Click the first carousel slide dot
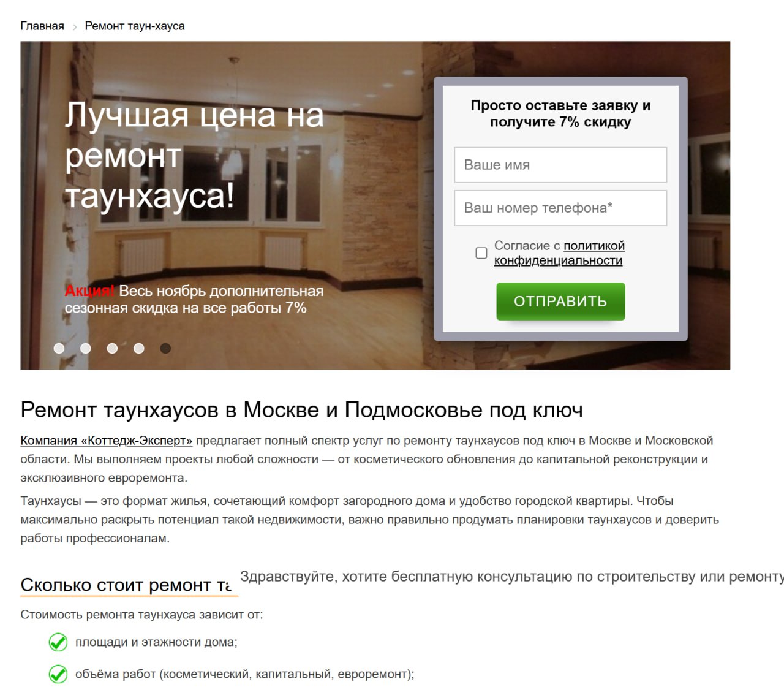This screenshot has height=687, width=784. pos(59,348)
